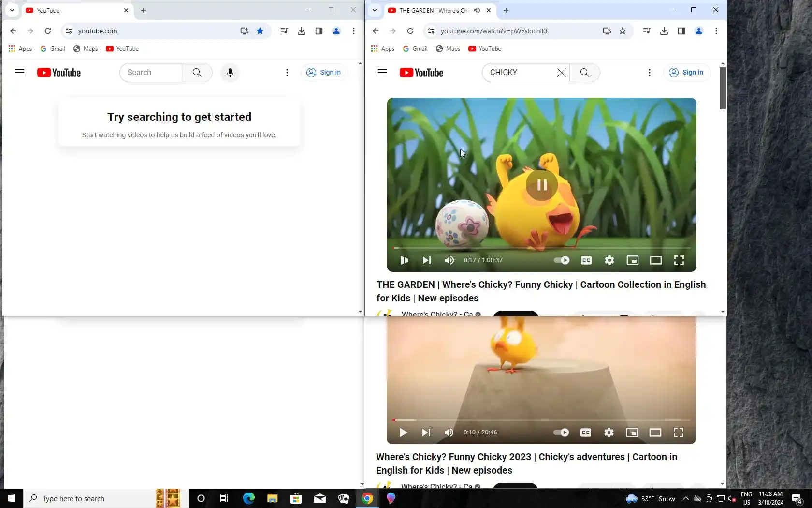Bookmark THE GARDEN page with star icon

click(623, 31)
